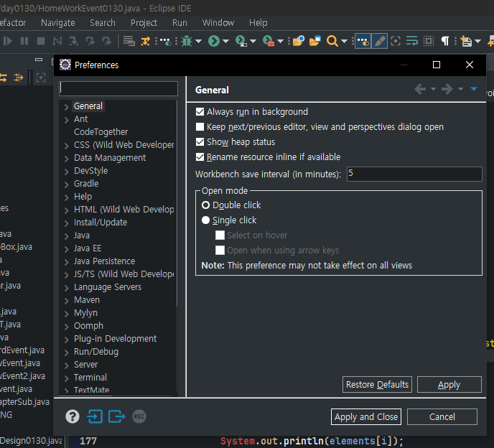Click the Step Over toolbar icon
Screen dimensions: 494x448
[90, 41]
